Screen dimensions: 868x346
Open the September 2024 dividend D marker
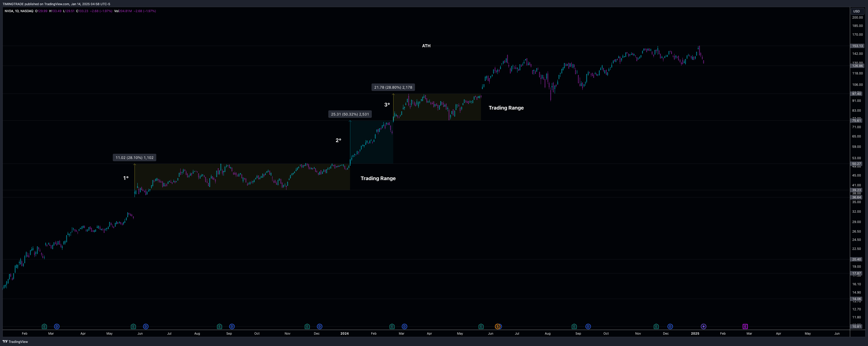[x=588, y=326]
